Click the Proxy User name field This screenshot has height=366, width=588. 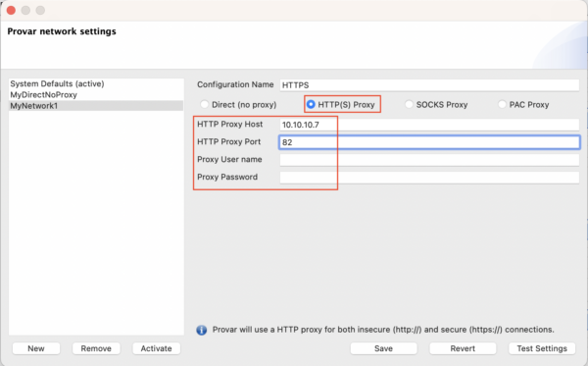[429, 160]
